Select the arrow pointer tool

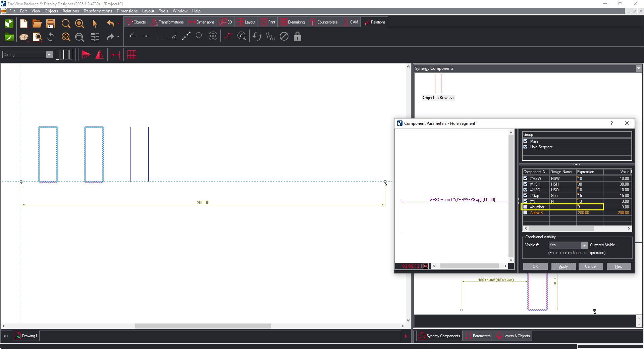(x=95, y=23)
